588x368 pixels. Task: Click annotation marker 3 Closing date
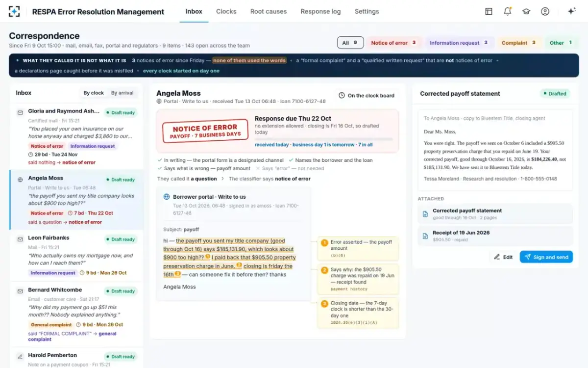[x=324, y=304]
